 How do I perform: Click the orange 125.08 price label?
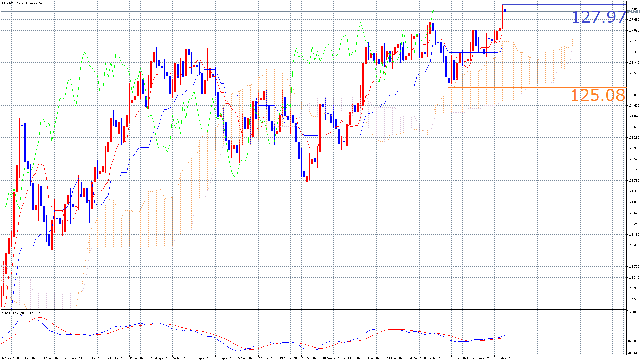pyautogui.click(x=597, y=95)
